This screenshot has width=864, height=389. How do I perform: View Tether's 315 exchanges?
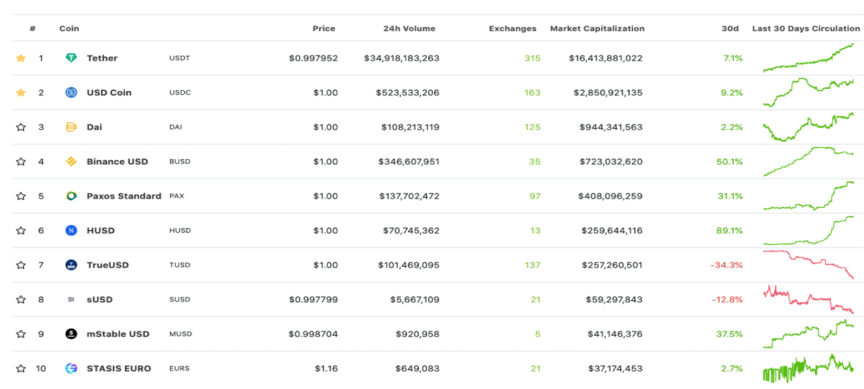533,58
